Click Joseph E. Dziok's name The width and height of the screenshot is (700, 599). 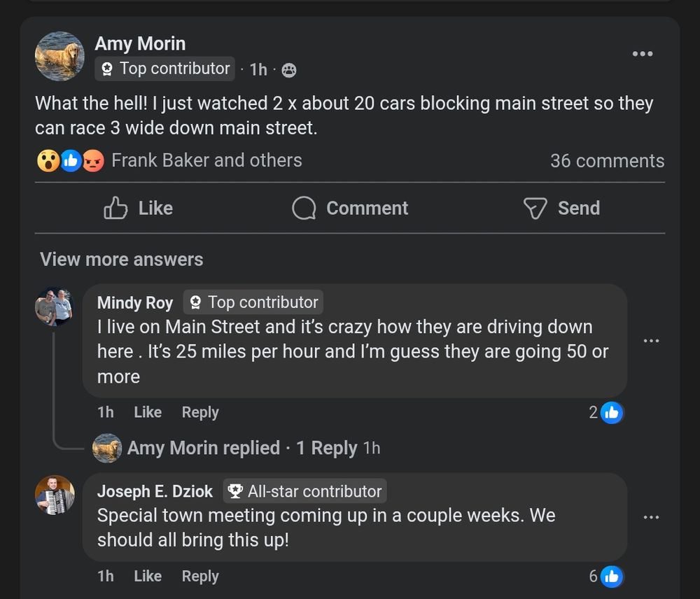[x=155, y=491]
